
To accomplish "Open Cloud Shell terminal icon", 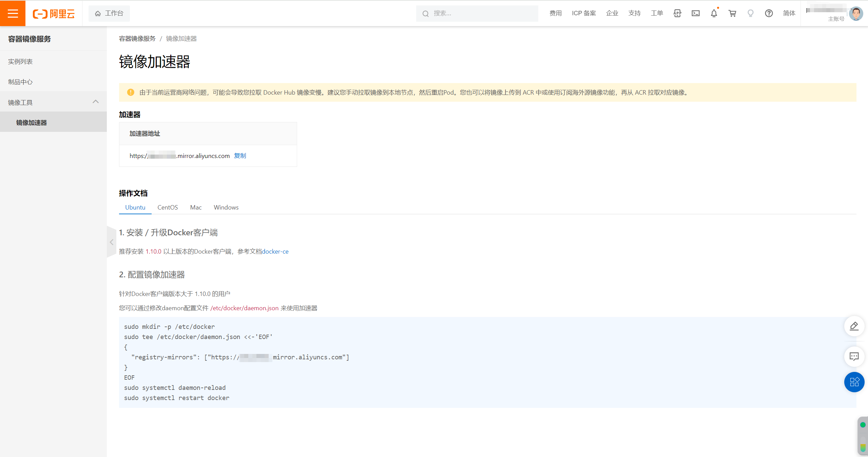I will coord(695,13).
